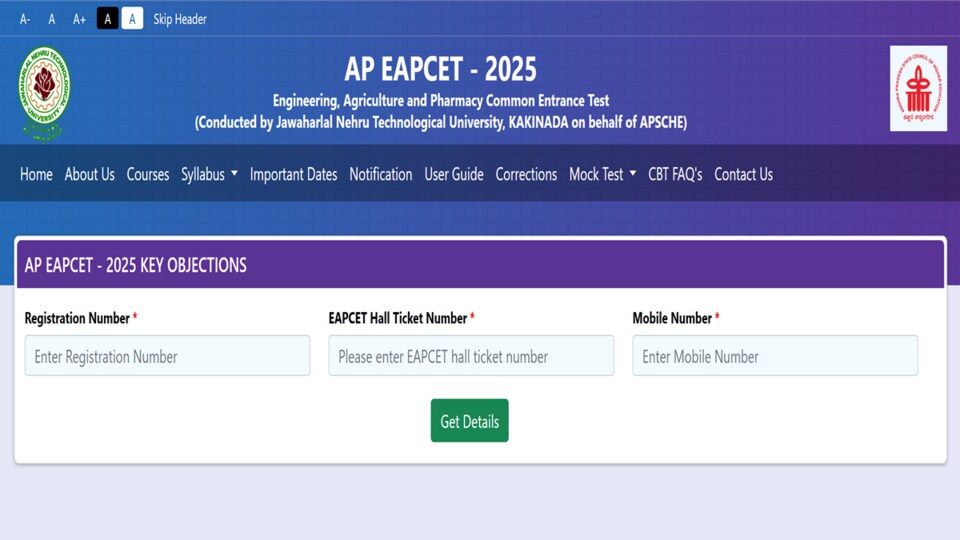
Task: Open the User Guide link
Action: pos(454,174)
